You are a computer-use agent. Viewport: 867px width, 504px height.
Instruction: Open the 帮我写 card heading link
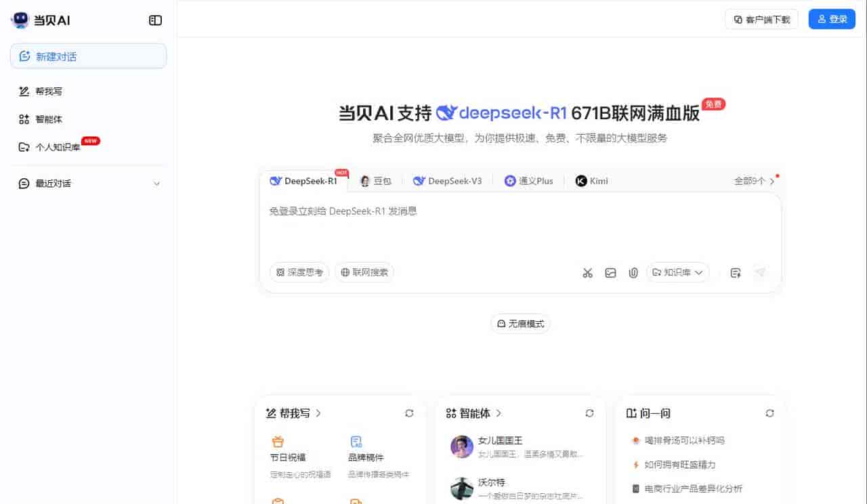[x=293, y=413]
